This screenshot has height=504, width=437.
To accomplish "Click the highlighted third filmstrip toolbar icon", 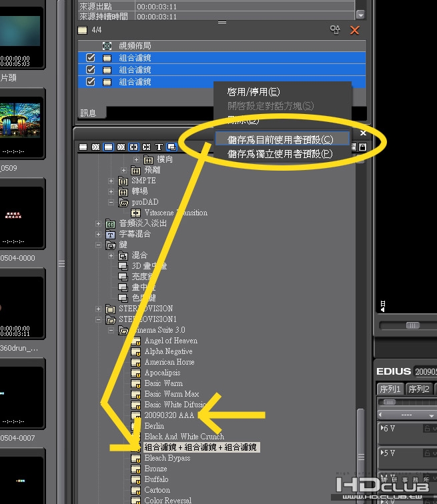I will coord(108,147).
